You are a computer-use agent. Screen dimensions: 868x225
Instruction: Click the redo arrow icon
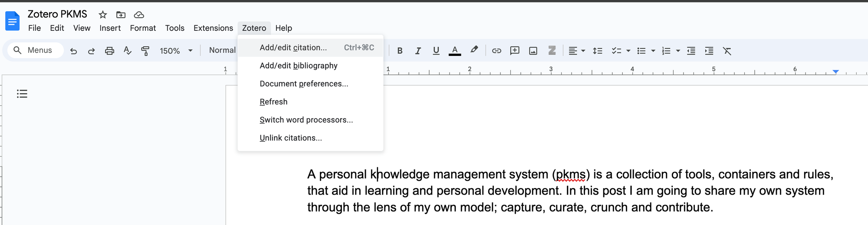tap(91, 51)
